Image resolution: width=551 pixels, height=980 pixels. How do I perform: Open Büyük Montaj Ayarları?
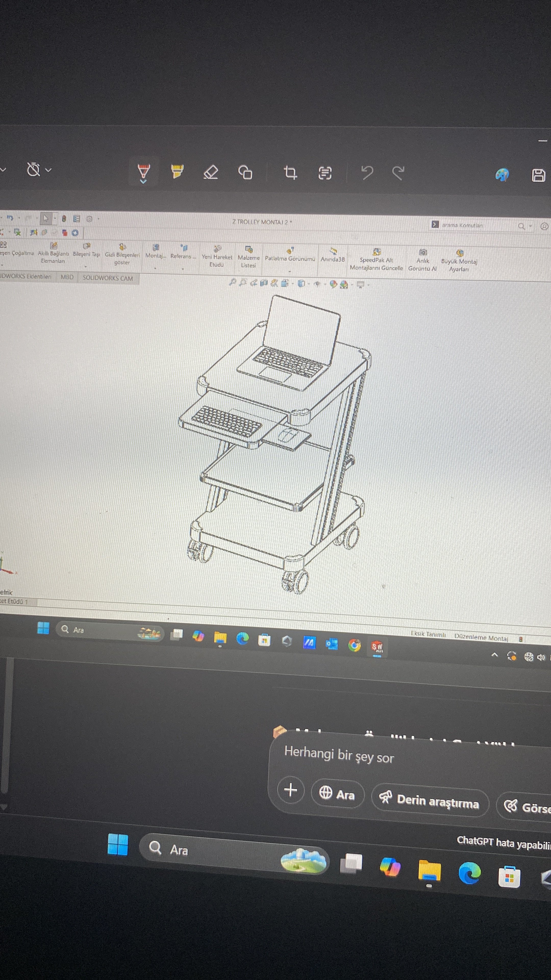[x=459, y=260]
